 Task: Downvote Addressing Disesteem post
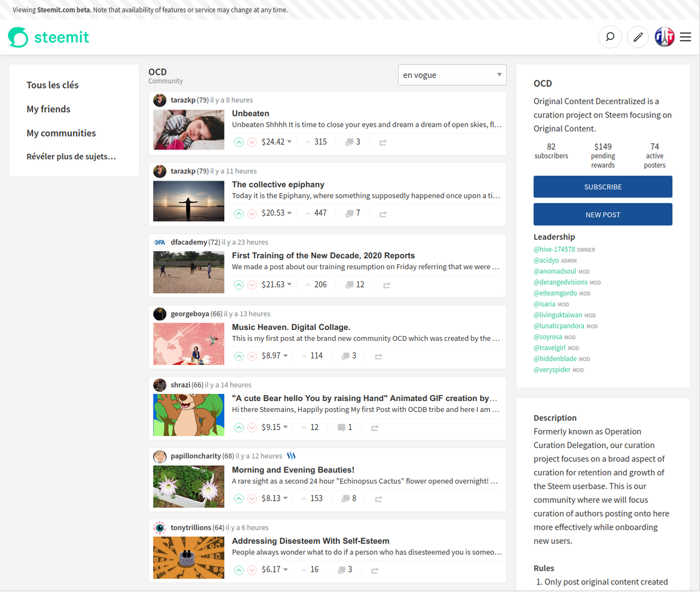[252, 570]
